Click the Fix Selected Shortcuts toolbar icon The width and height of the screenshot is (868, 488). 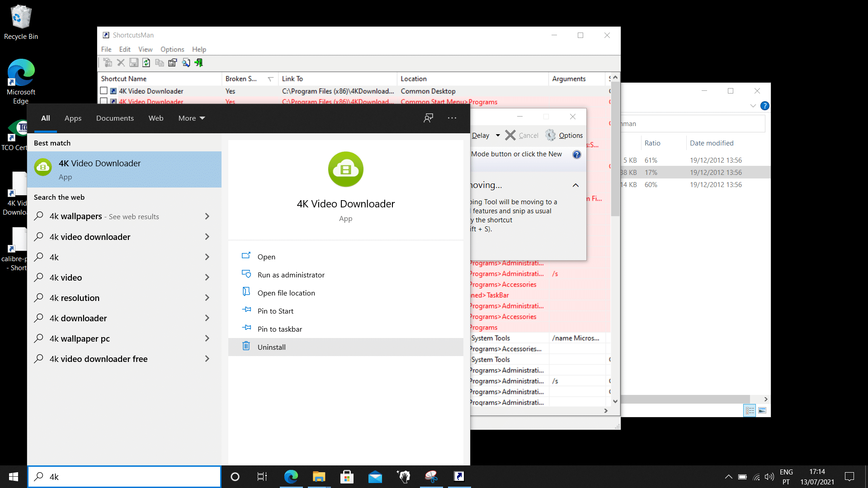[108, 63]
